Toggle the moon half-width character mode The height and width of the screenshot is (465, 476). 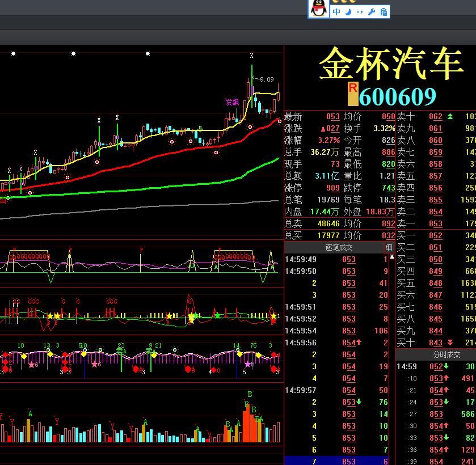[x=348, y=12]
